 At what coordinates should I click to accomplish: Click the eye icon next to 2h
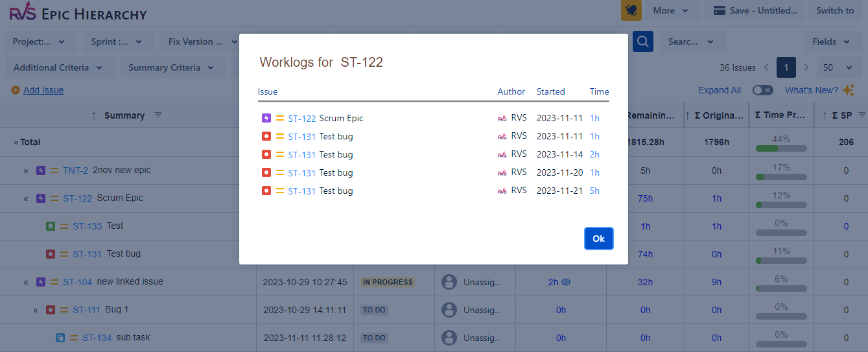[566, 282]
